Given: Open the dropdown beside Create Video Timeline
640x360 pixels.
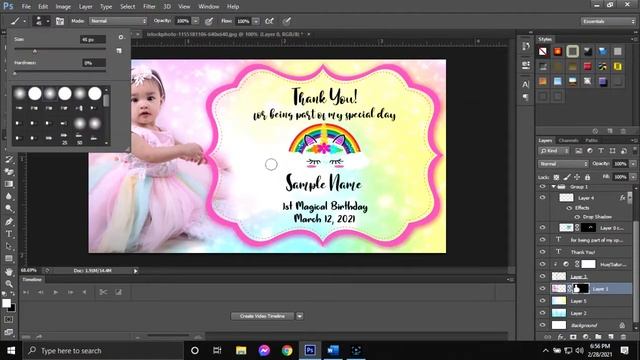Looking at the screenshot, I should point(300,316).
